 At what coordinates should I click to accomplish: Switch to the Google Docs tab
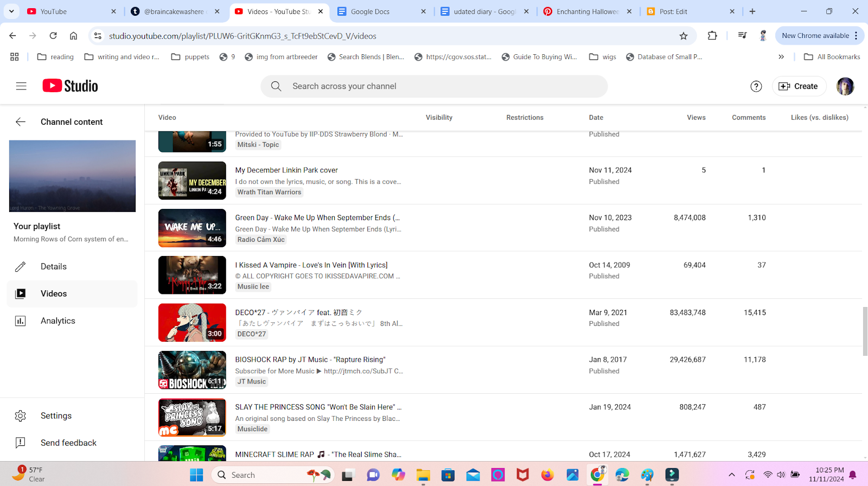click(382, 11)
